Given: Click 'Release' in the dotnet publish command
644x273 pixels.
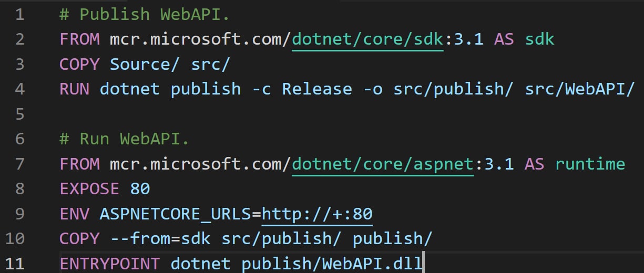Looking at the screenshot, I should pyautogui.click(x=317, y=89).
